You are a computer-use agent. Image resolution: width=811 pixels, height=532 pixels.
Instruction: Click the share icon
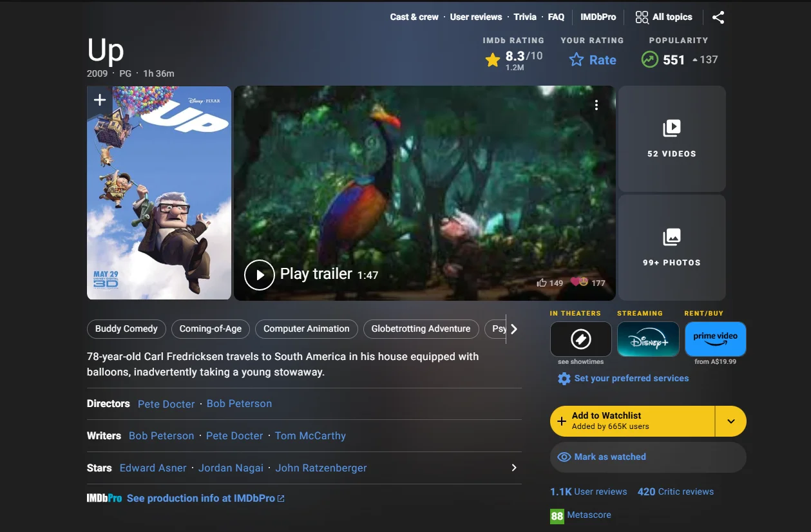coord(718,17)
